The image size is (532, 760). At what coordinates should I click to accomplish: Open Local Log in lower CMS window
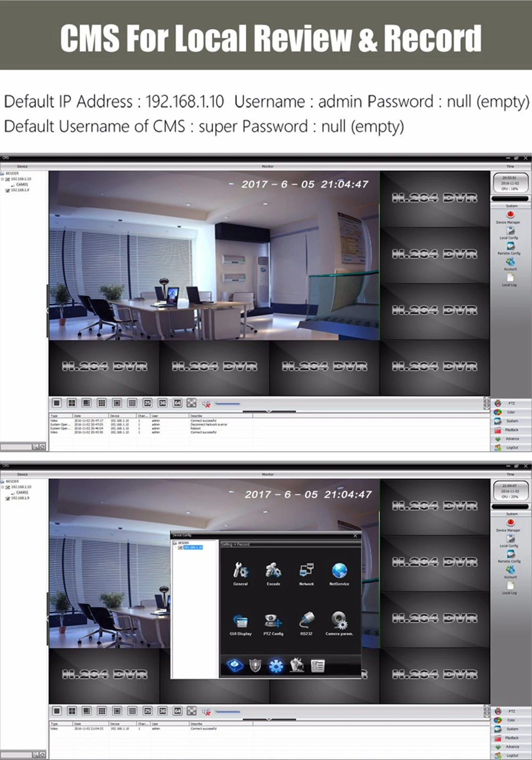tap(510, 588)
